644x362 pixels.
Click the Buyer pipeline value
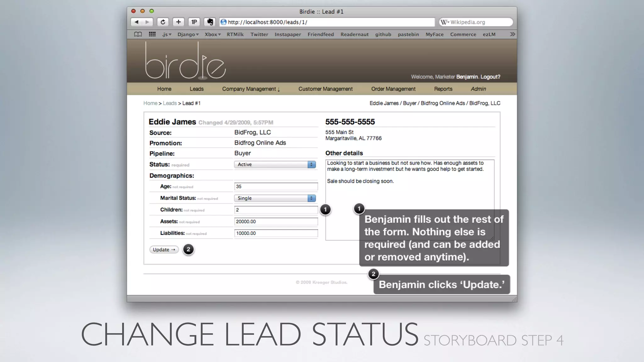(x=242, y=153)
